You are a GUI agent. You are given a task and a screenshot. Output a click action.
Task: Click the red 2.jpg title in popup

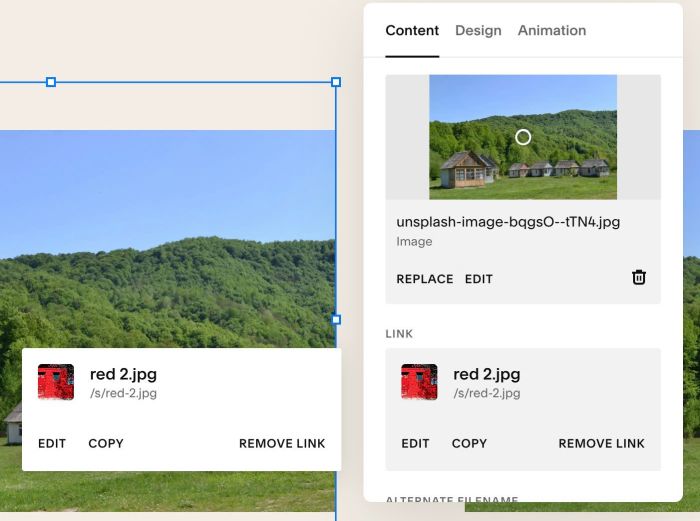(123, 374)
